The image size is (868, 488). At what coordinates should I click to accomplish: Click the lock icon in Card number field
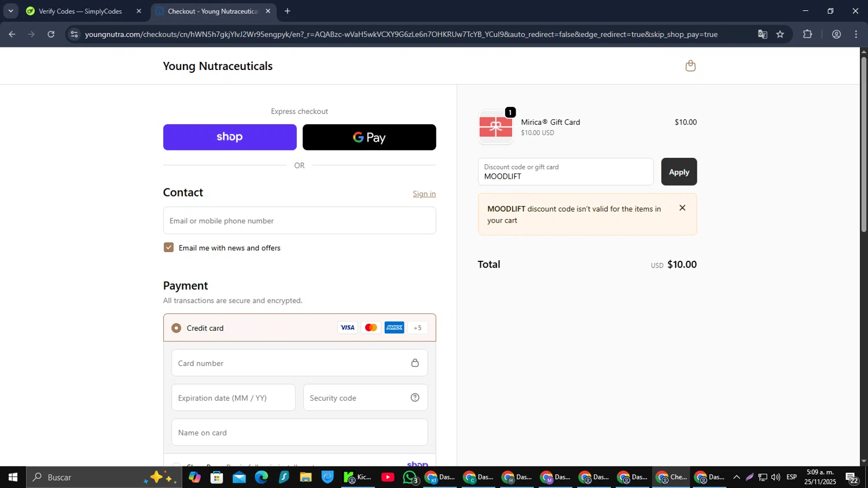(415, 363)
